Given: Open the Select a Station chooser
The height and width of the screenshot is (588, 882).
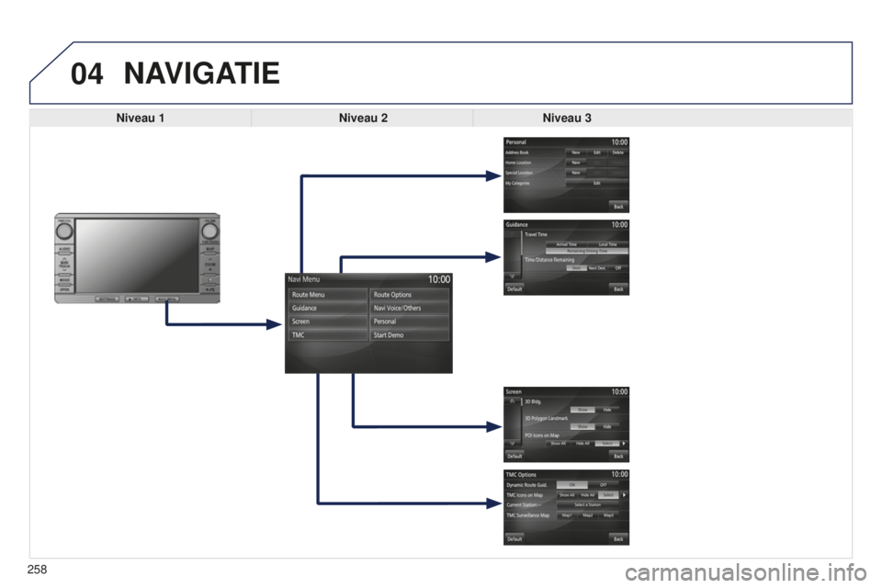Looking at the screenshot, I should pyautogui.click(x=587, y=504).
